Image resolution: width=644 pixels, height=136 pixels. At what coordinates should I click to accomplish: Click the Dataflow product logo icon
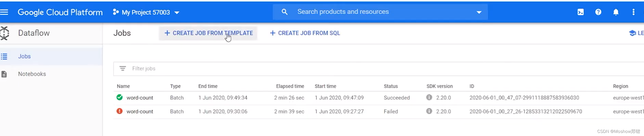coord(5,33)
